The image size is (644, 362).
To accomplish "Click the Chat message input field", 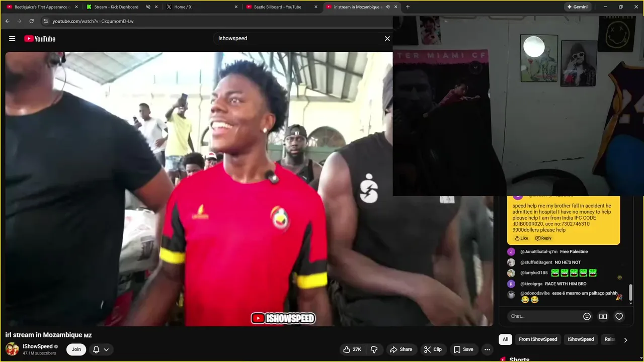I will click(543, 316).
